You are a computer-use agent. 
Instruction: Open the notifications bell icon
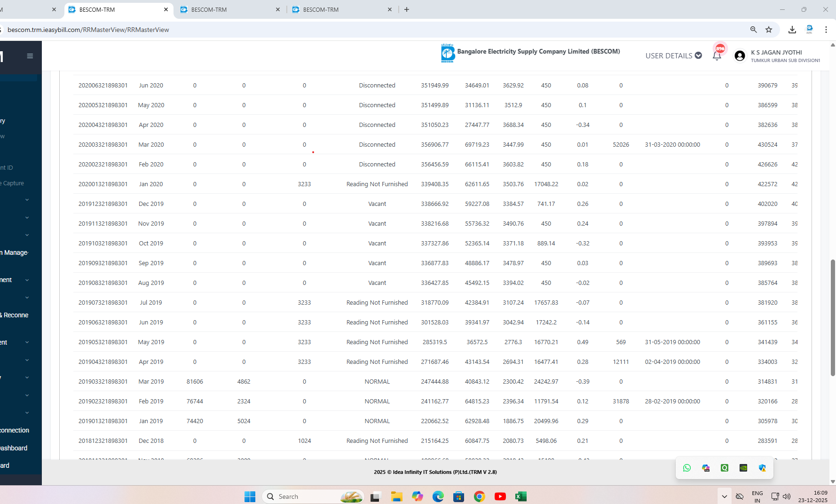(717, 56)
